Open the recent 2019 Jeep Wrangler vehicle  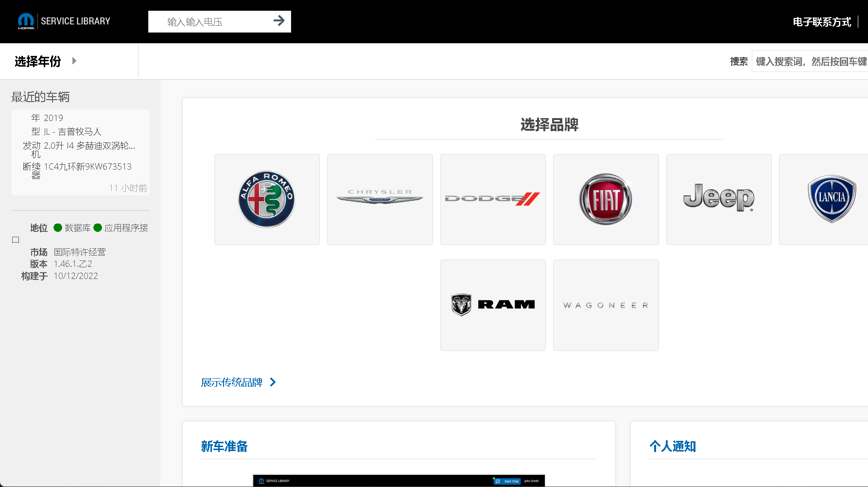click(x=80, y=152)
